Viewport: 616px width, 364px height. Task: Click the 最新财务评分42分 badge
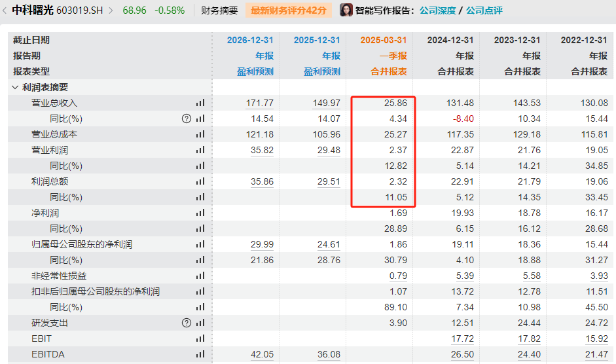coord(289,10)
